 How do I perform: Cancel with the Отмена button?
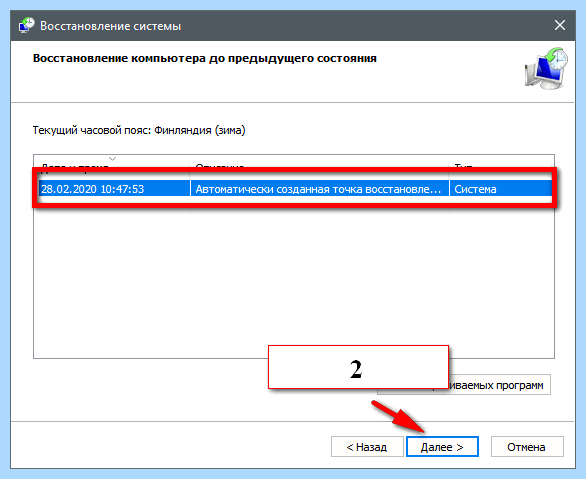point(527,446)
